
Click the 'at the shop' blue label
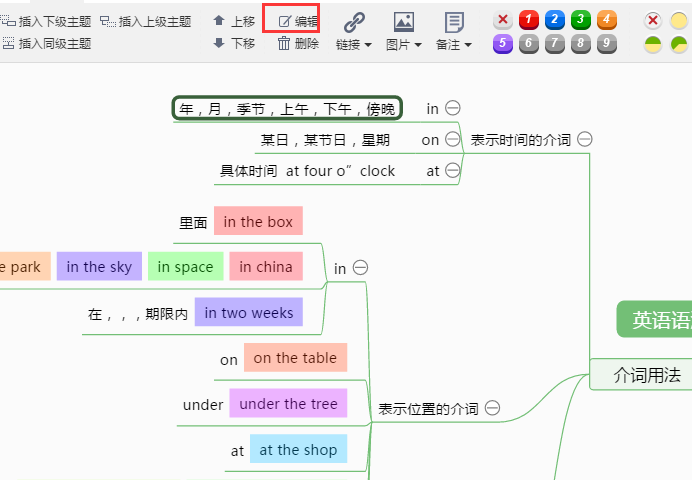click(x=298, y=449)
